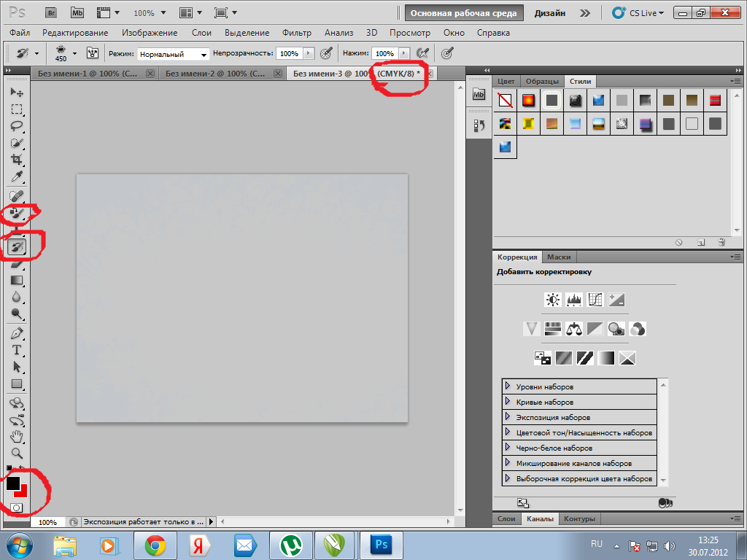Add a Levels adjustment
This screenshot has height=560, width=747.
574,300
